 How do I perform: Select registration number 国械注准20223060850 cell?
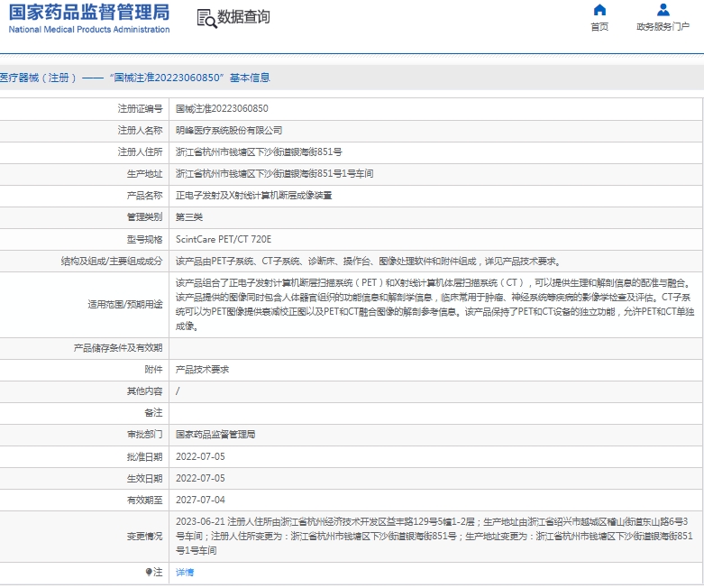click(x=222, y=109)
